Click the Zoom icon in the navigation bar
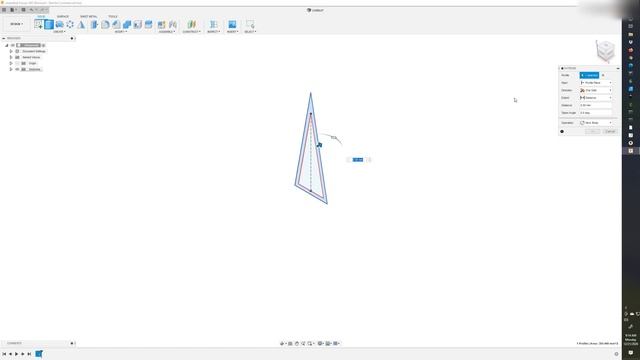 click(x=303, y=344)
